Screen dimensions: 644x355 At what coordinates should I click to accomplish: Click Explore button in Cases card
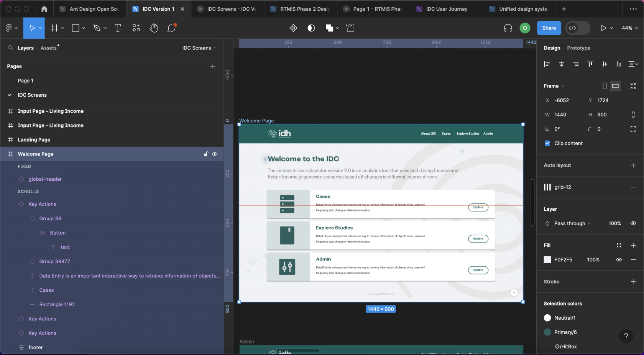tap(478, 207)
